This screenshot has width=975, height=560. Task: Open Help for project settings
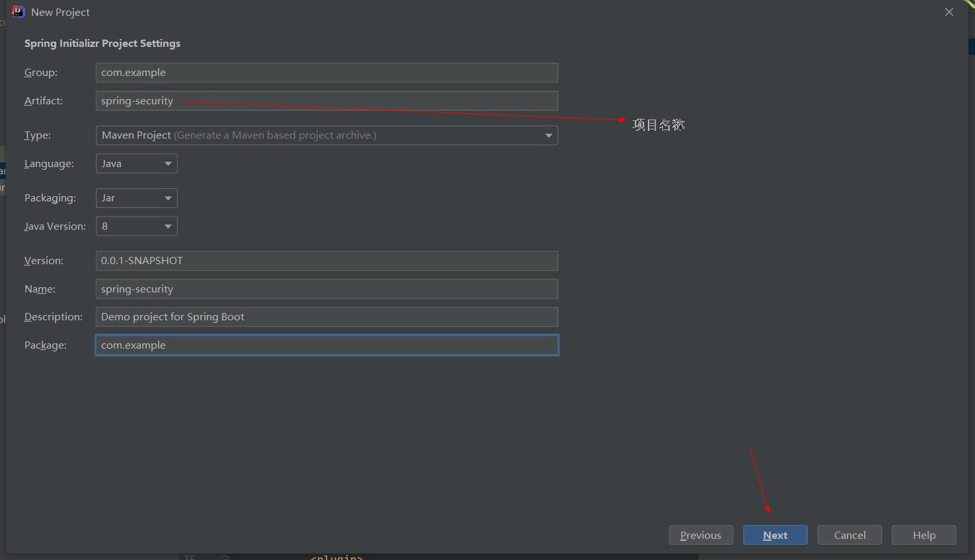(924, 535)
